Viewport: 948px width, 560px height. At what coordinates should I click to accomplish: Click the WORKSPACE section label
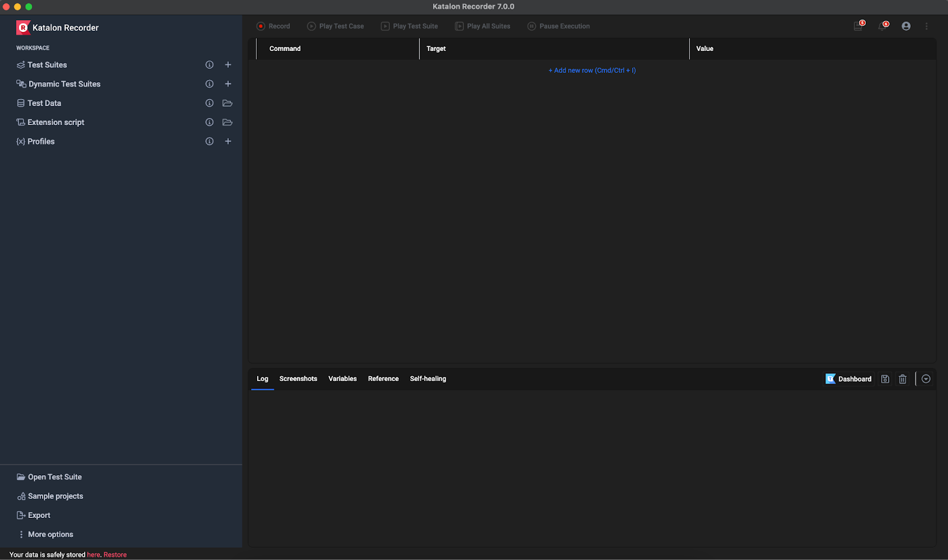(x=33, y=48)
